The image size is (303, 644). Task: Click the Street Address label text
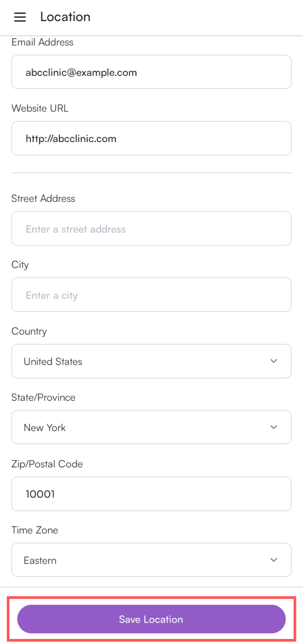(x=43, y=198)
